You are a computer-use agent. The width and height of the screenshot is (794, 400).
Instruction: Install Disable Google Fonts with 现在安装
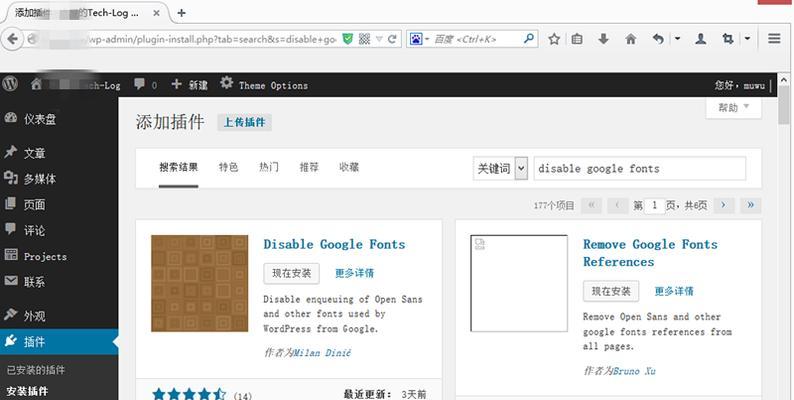tap(291, 273)
